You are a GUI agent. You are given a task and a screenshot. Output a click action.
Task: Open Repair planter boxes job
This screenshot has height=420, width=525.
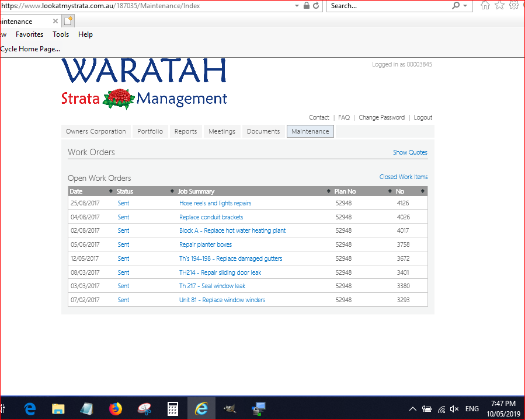[x=206, y=244]
